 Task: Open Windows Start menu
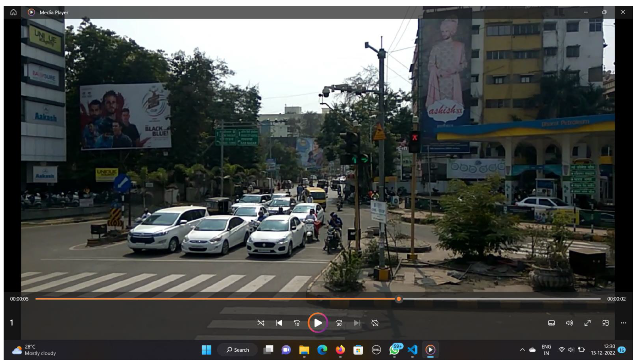tap(207, 350)
